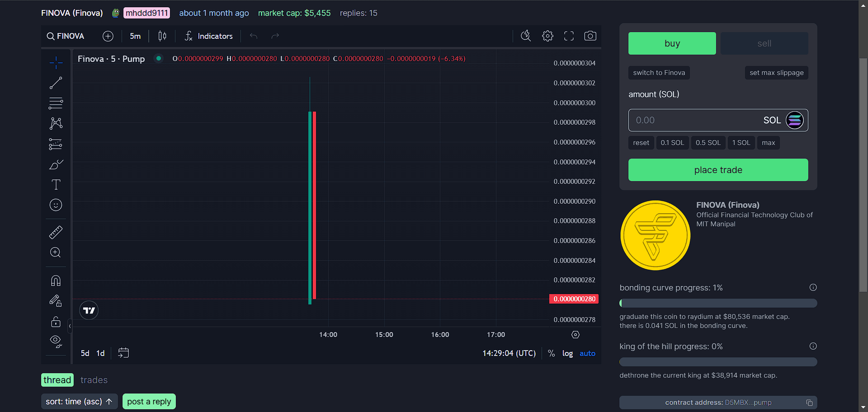Open the forecasting and measurement tools
This screenshot has width=868, height=412.
pyautogui.click(x=56, y=144)
